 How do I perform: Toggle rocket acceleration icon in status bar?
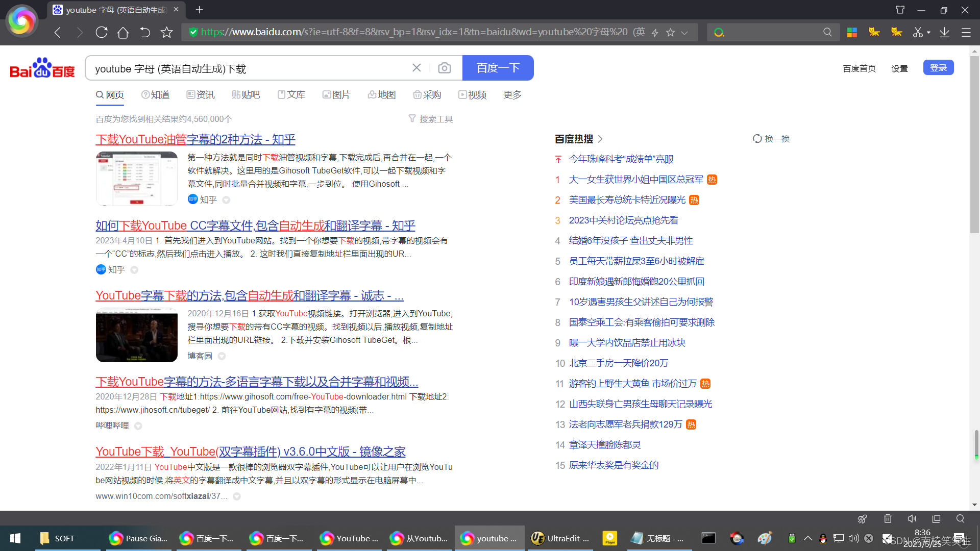coord(862,518)
